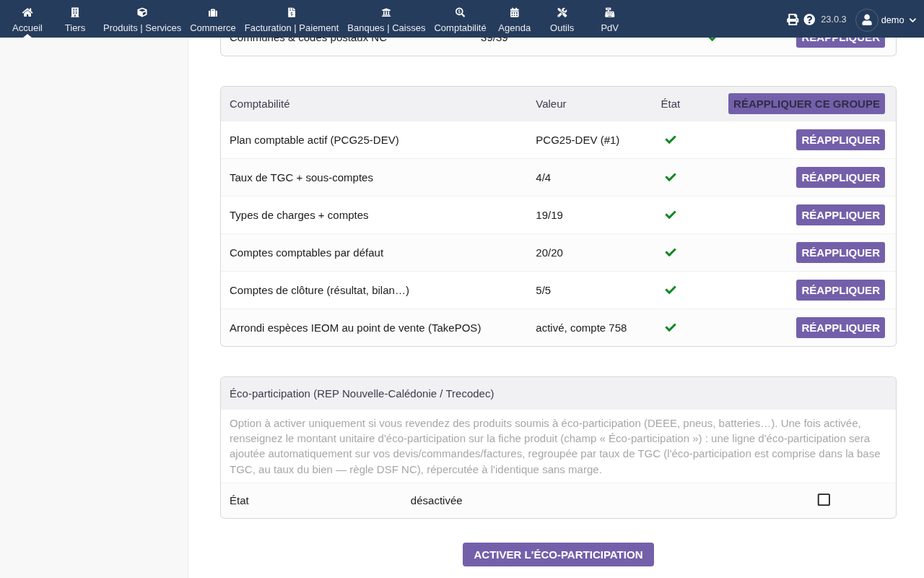Viewport: 924px width, 578px height.
Task: Select the '5/5' value cell
Action: coord(543,290)
